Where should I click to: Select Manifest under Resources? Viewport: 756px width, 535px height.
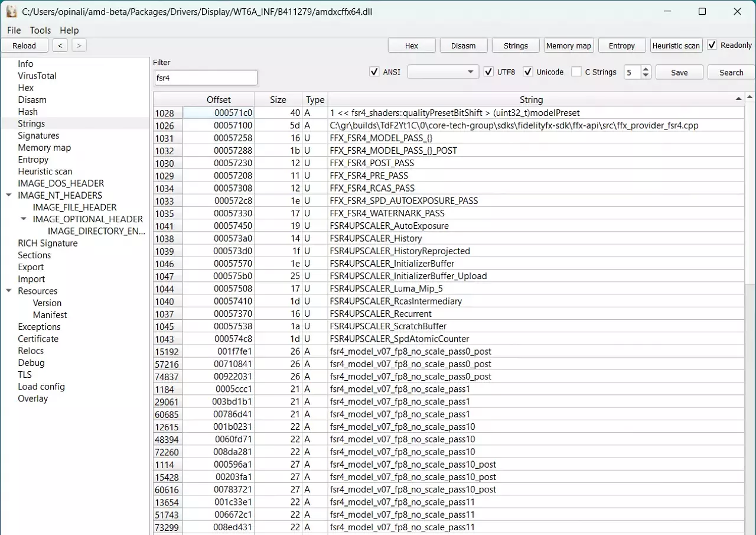point(50,314)
